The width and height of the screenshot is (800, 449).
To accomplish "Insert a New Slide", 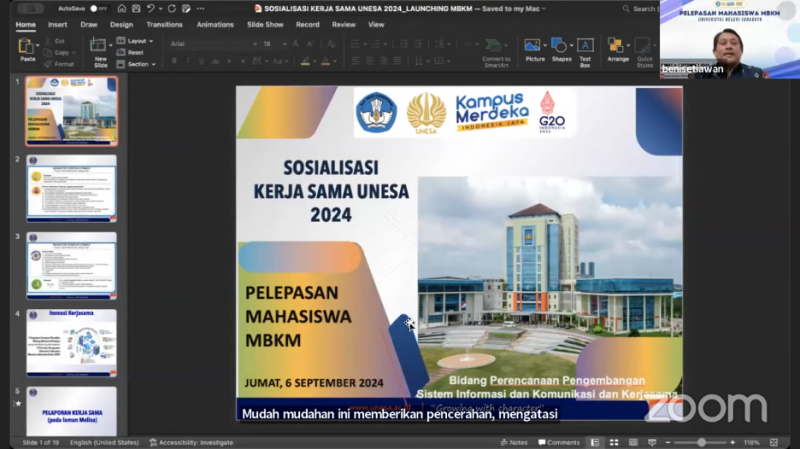I will (x=98, y=51).
